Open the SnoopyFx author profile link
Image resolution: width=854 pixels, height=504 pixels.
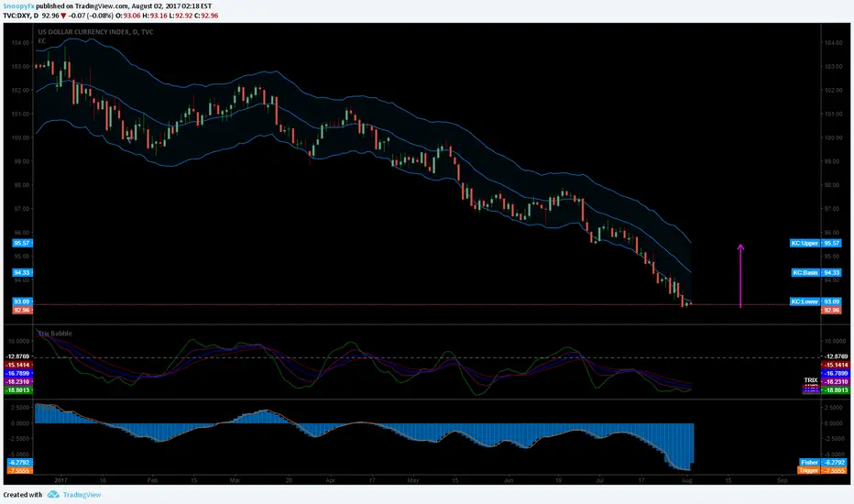tap(19, 6)
